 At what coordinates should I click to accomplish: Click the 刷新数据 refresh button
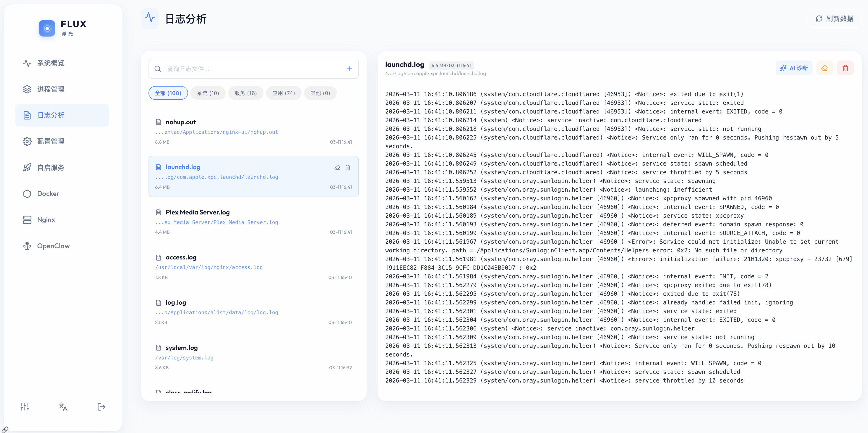coord(834,18)
